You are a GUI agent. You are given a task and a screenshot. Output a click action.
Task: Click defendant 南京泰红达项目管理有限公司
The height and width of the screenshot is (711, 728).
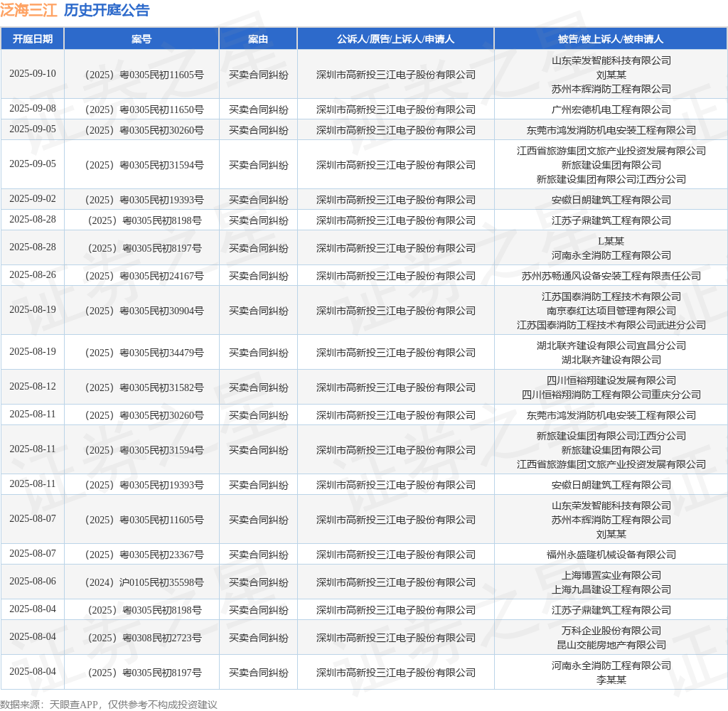[x=611, y=311]
